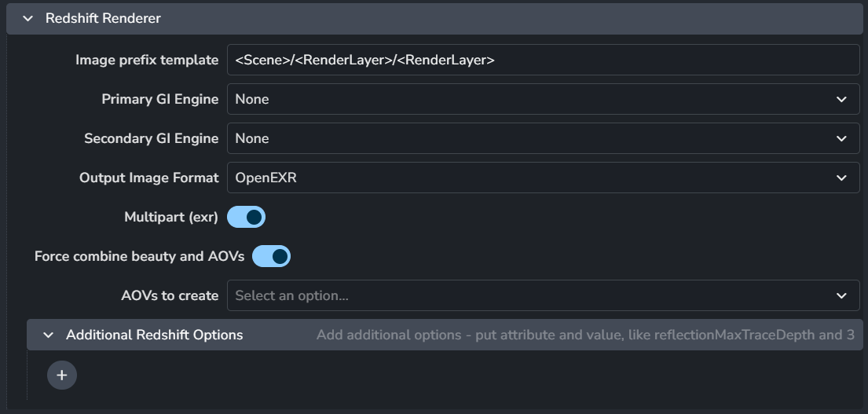868x414 pixels.
Task: Click the Redshift Renderer header title
Action: pos(103,18)
